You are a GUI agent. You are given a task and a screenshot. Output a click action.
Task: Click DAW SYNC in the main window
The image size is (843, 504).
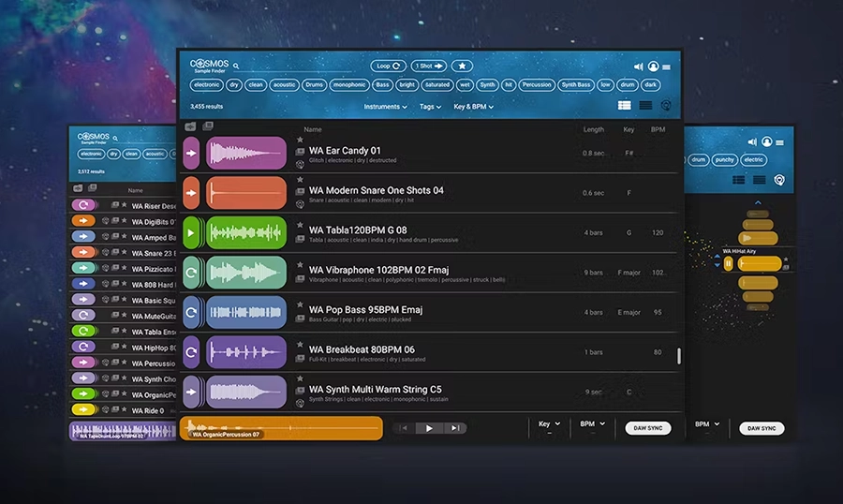pos(648,428)
